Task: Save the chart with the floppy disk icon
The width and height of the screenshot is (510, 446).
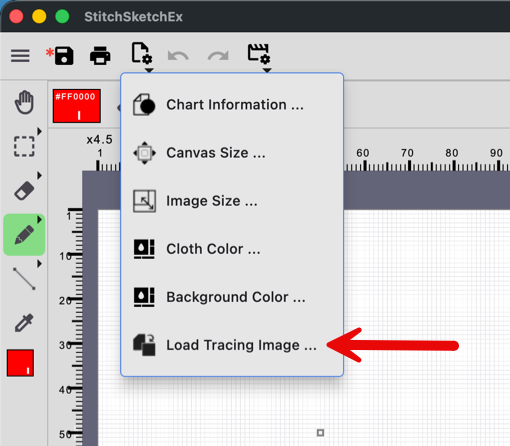Action: click(x=64, y=55)
